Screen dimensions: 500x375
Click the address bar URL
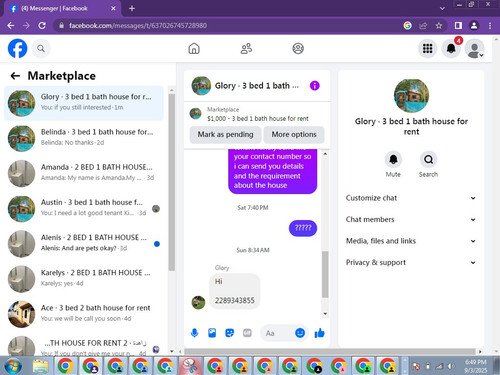138,26
